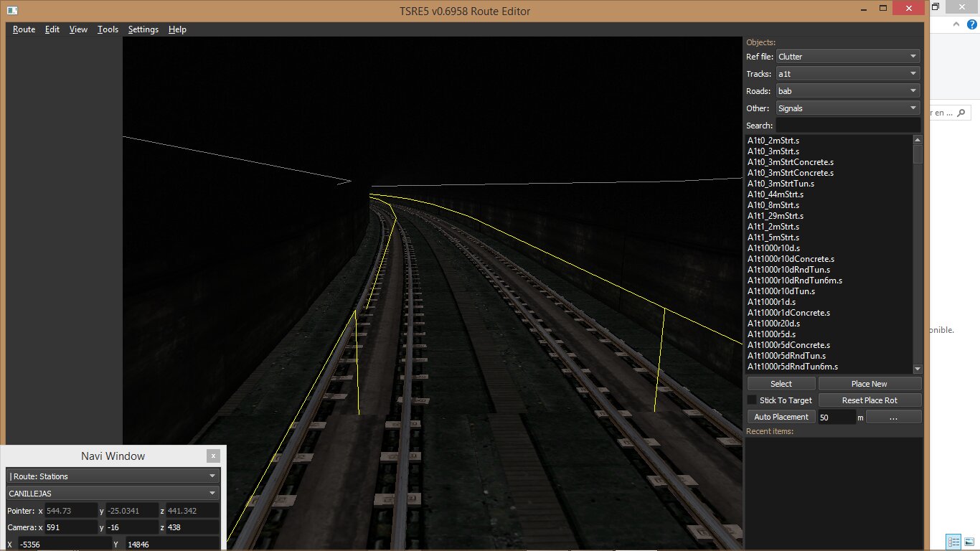Click the TSRE5 app icon in title bar
This screenshot has width=980, height=551.
tap(12, 11)
